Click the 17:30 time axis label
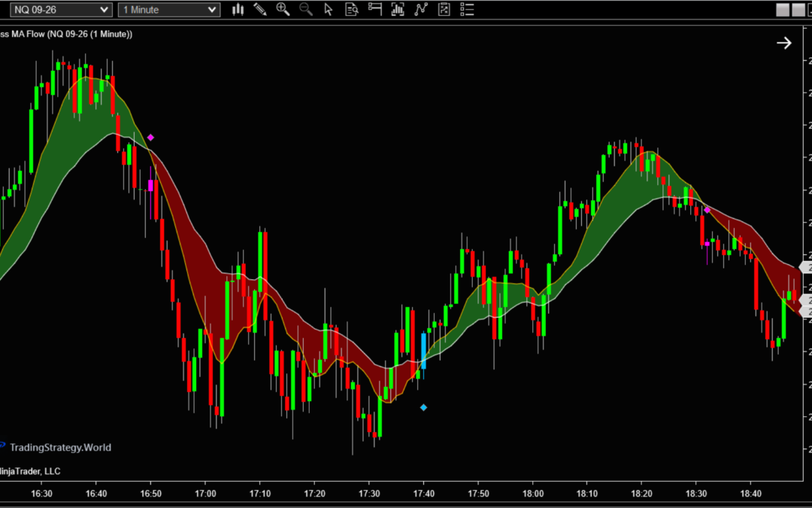 tap(369, 493)
